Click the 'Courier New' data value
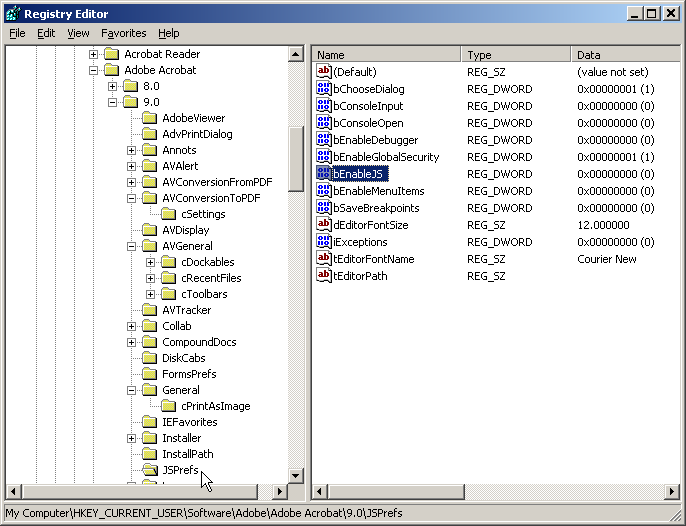This screenshot has height=526, width=686. (607, 259)
